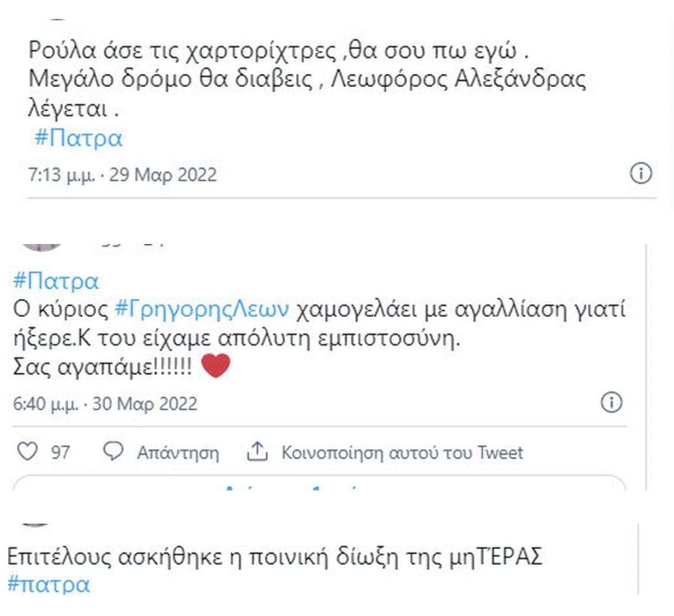Click info icon on the 30 Μαρ 2022 tweet
The height and width of the screenshot is (616, 674).
point(611,403)
